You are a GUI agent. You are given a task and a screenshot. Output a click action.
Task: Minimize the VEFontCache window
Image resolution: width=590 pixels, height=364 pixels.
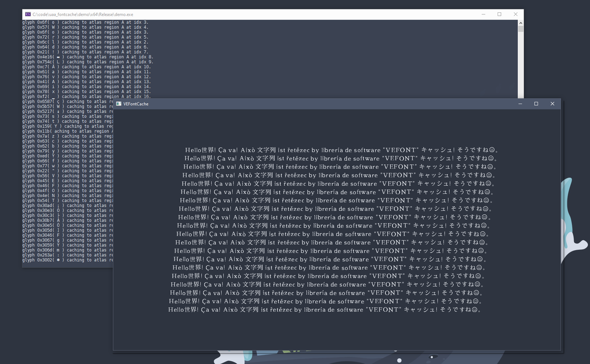coord(520,104)
